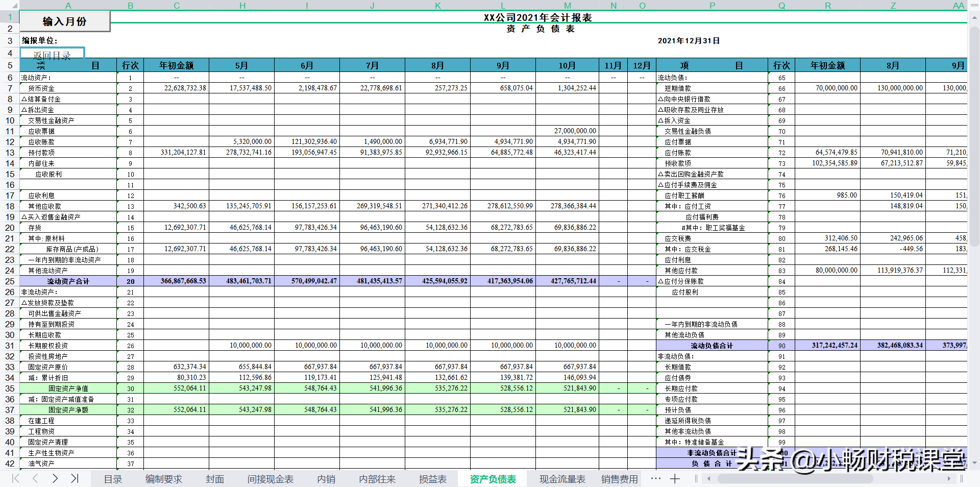
Task: Select total cell 317,242,457.24
Action: pos(828,346)
